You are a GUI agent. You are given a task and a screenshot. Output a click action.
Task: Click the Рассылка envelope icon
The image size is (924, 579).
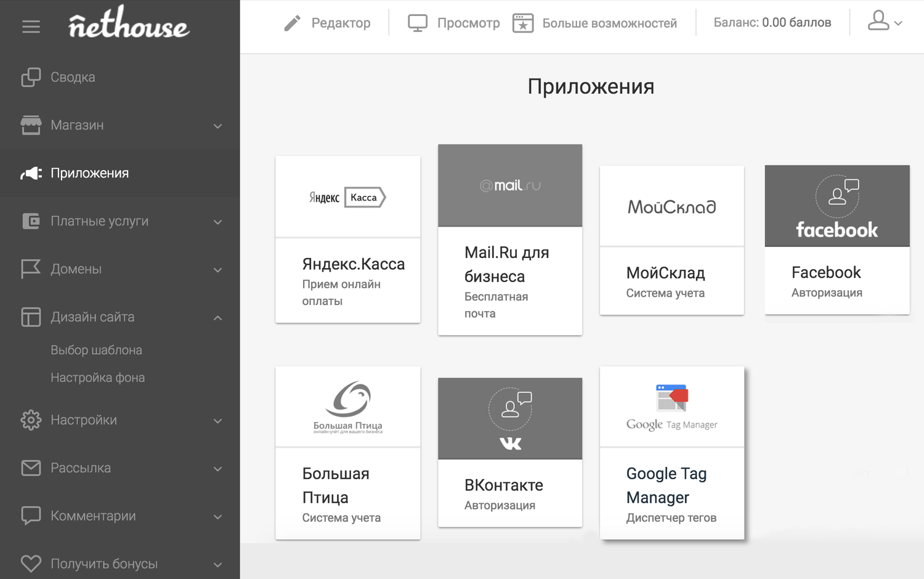click(31, 468)
